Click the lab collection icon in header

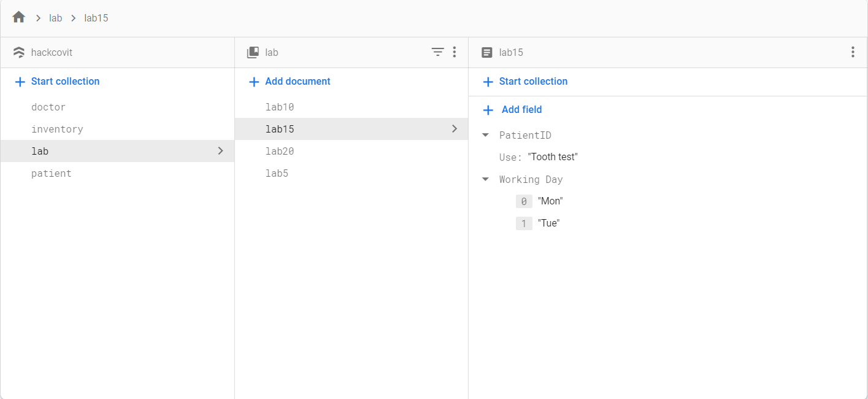coord(253,52)
